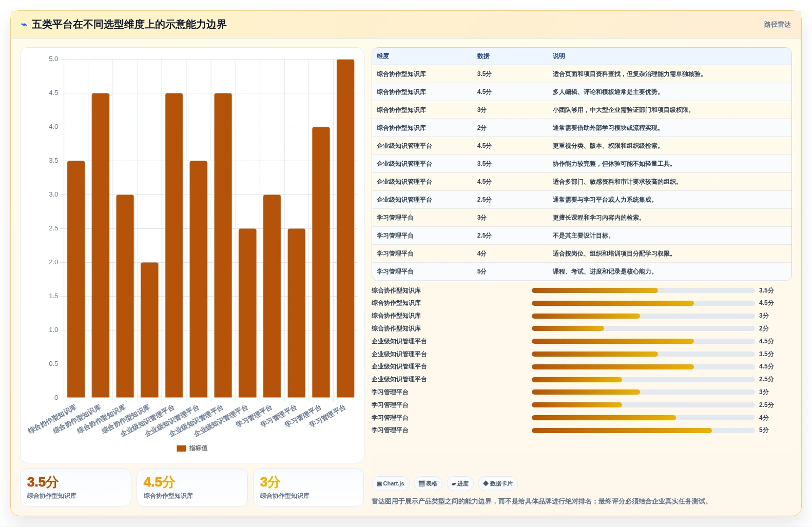Click the chart bar reaching 4.0
812x527 pixels.
pos(321,262)
